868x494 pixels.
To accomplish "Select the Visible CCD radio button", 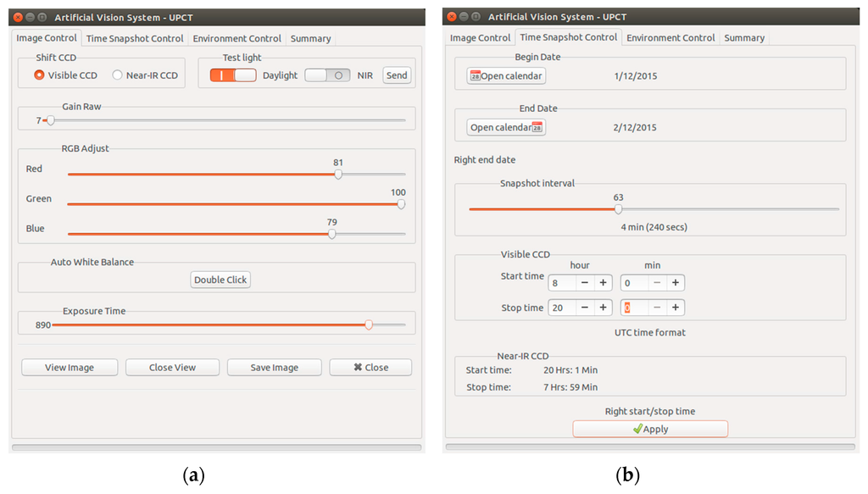I will point(39,75).
